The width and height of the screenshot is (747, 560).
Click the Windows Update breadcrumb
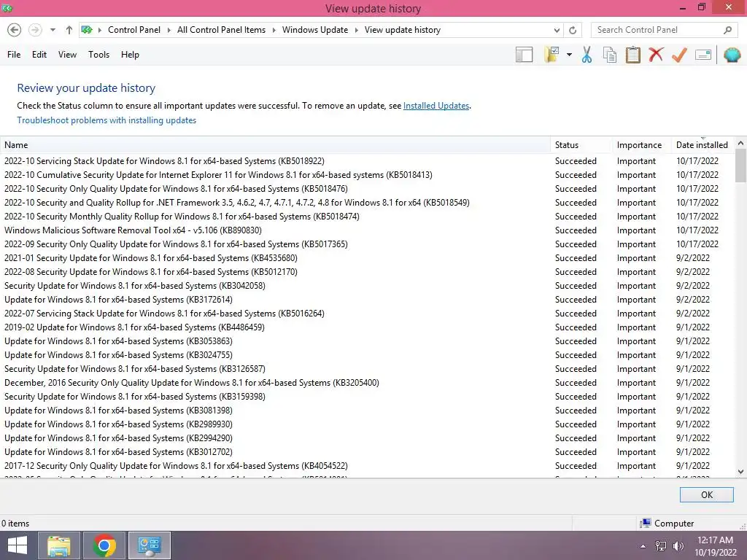(315, 30)
